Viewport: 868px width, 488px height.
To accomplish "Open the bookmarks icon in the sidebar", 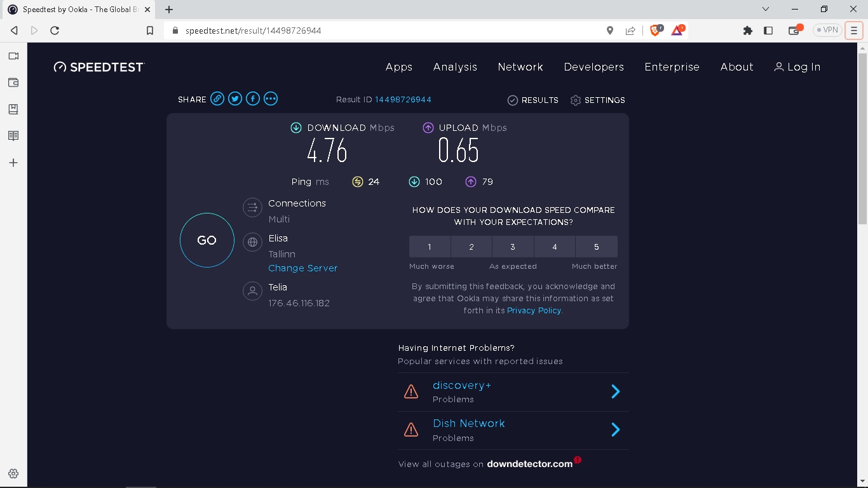I will coord(13,109).
